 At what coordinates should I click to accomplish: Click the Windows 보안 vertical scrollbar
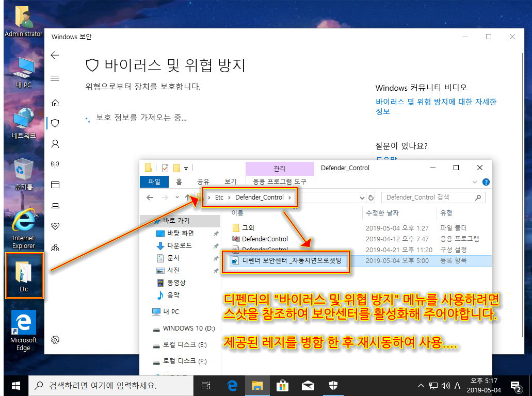pyautogui.click(x=523, y=194)
